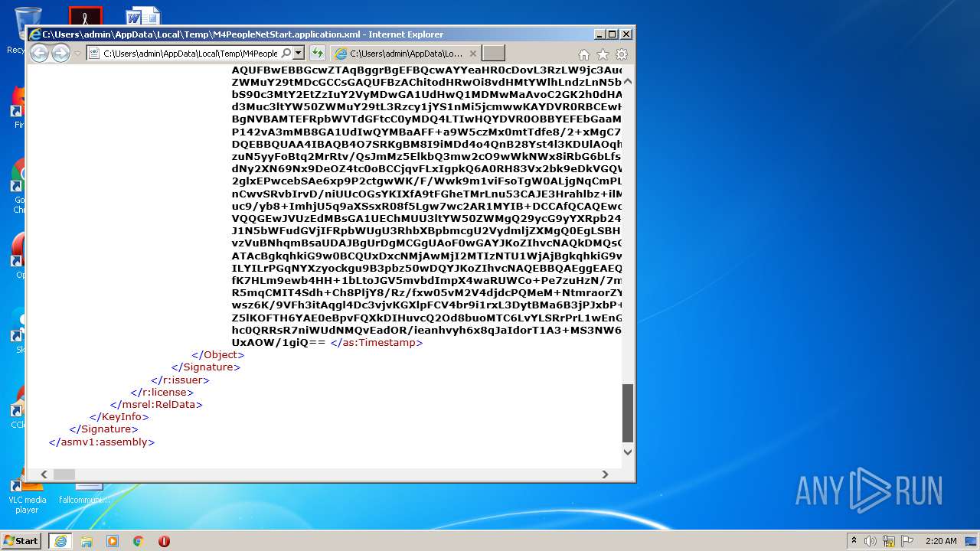Click the vertical scrollbar thumb

[628, 413]
